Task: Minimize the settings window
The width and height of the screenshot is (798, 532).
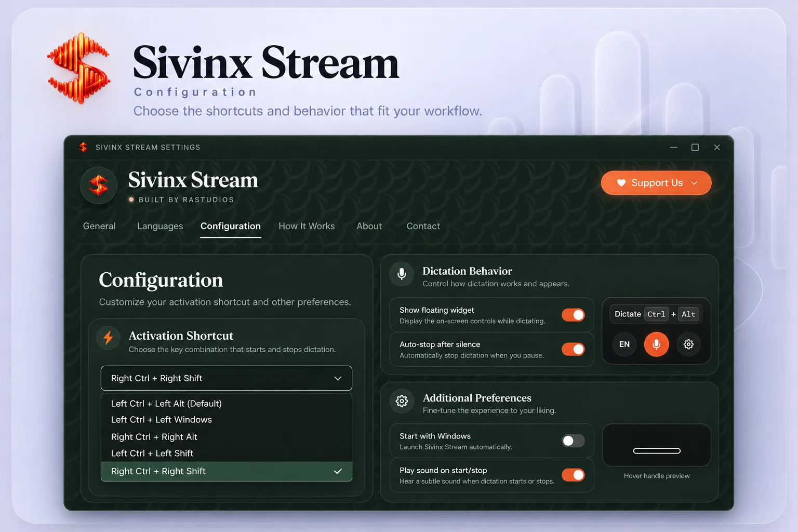Action: click(x=674, y=148)
